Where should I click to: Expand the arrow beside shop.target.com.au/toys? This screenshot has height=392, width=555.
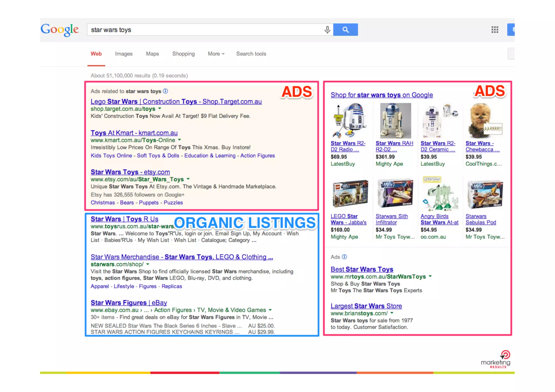(160, 108)
